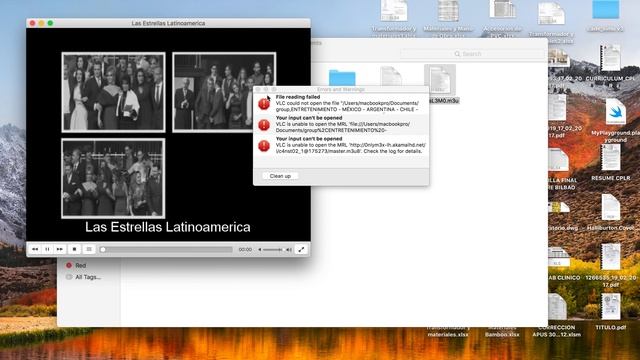Viewport: 640px width, 360px height.
Task: Select the akamaihd.net master.m3u8 error entry
Action: (x=341, y=145)
